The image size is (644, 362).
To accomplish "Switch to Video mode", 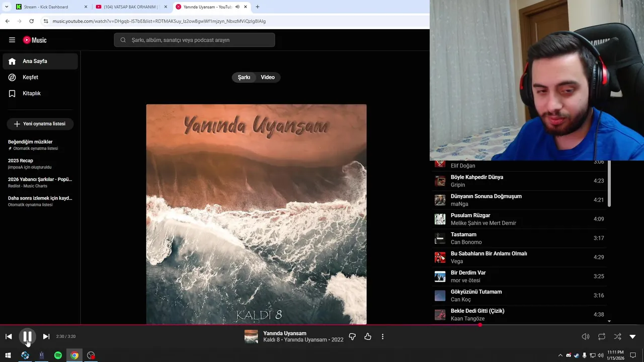I will pos(268,77).
